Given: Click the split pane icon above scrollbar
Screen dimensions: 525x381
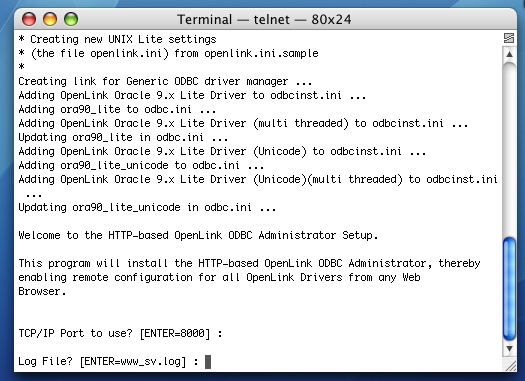Looking at the screenshot, I should pyautogui.click(x=509, y=38).
